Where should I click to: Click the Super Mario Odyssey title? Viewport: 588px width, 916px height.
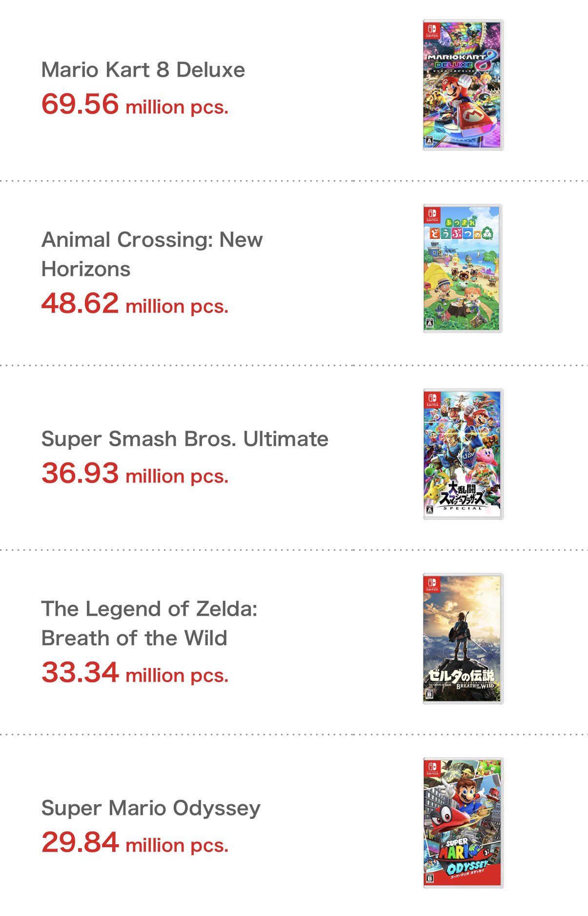tap(151, 808)
